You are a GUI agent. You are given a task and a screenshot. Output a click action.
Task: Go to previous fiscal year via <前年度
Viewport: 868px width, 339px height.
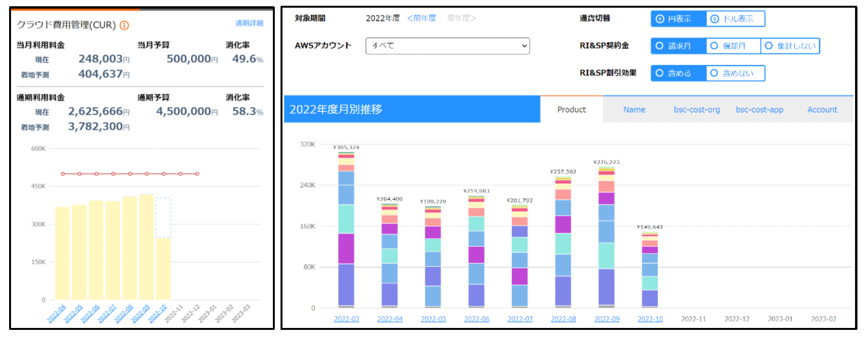point(422,18)
